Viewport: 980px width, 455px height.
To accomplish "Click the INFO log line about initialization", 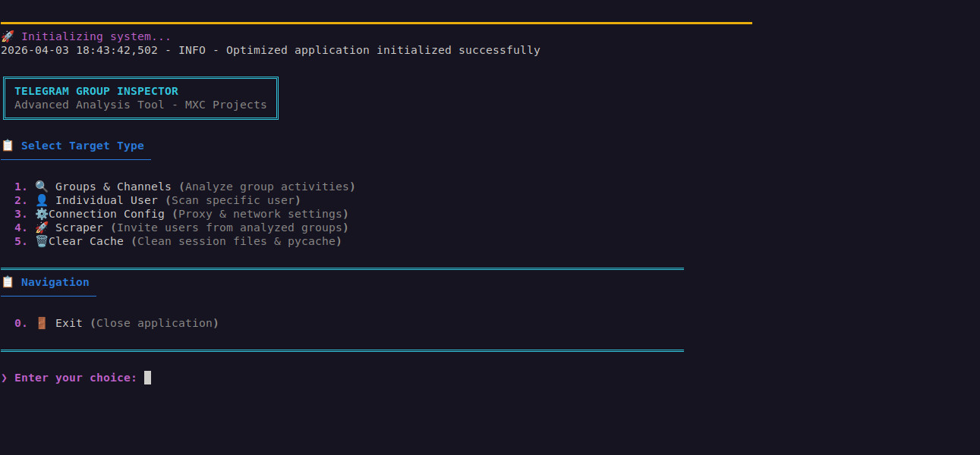I will tap(270, 50).
